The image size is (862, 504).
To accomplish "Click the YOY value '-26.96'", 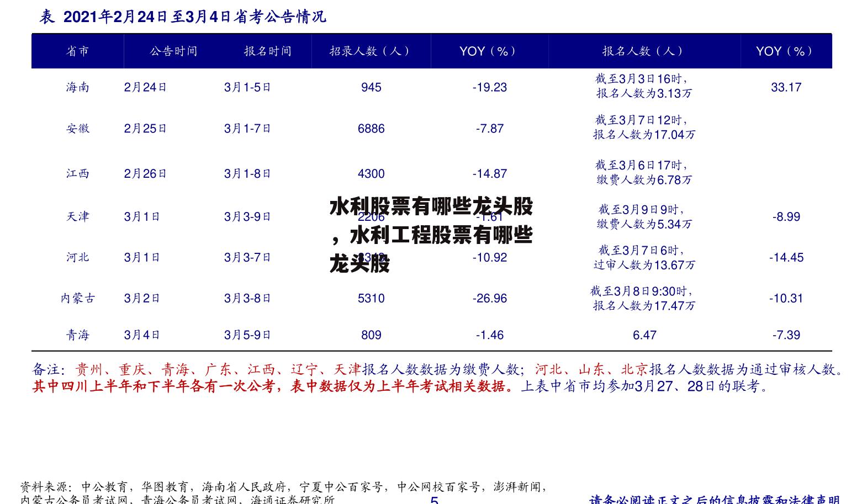I will 490,298.
